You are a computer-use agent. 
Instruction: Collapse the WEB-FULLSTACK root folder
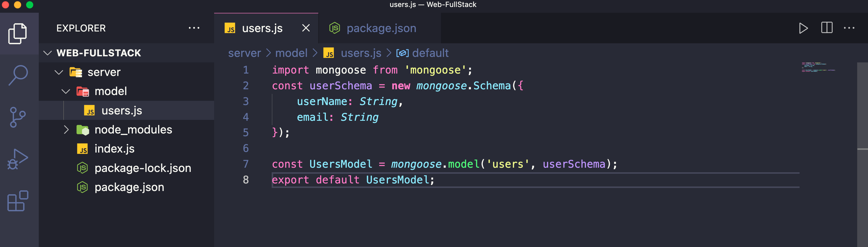click(x=48, y=53)
